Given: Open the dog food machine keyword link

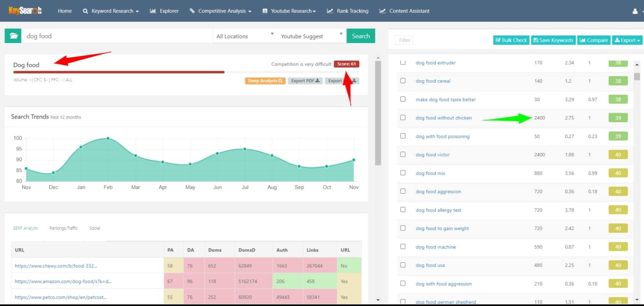Looking at the screenshot, I should click(x=436, y=247).
